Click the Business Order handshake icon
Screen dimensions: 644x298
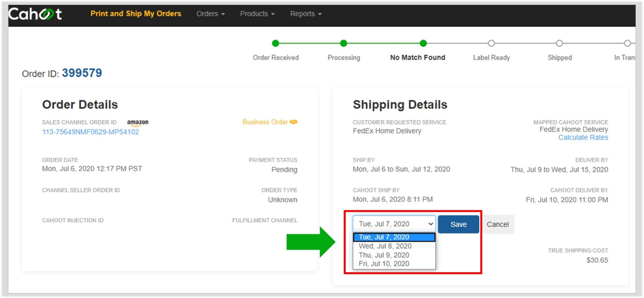pos(294,122)
